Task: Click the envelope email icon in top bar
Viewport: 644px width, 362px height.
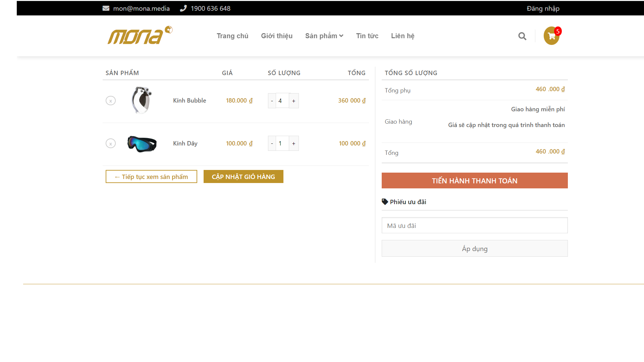Action: (x=106, y=8)
